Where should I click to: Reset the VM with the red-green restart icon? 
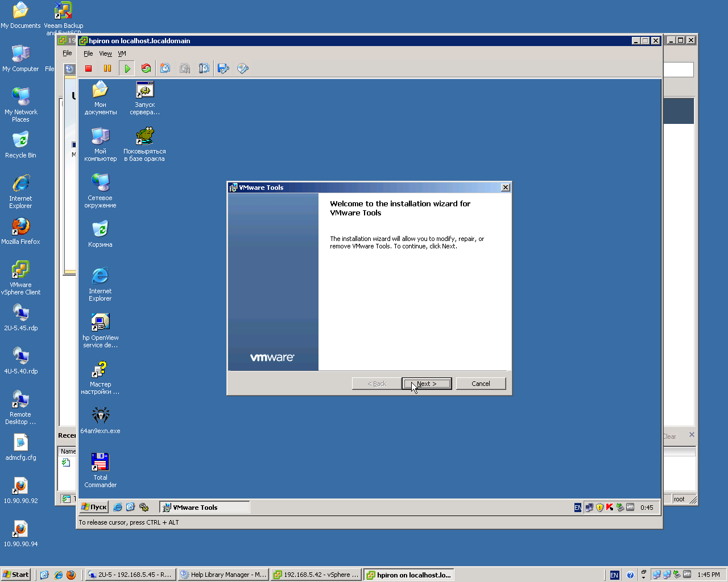tap(146, 68)
